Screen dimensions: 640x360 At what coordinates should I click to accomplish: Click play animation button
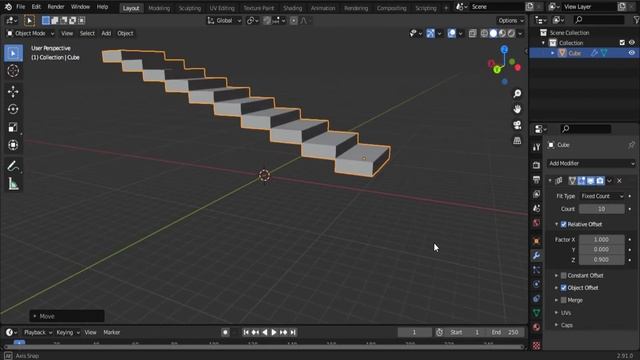274,333
